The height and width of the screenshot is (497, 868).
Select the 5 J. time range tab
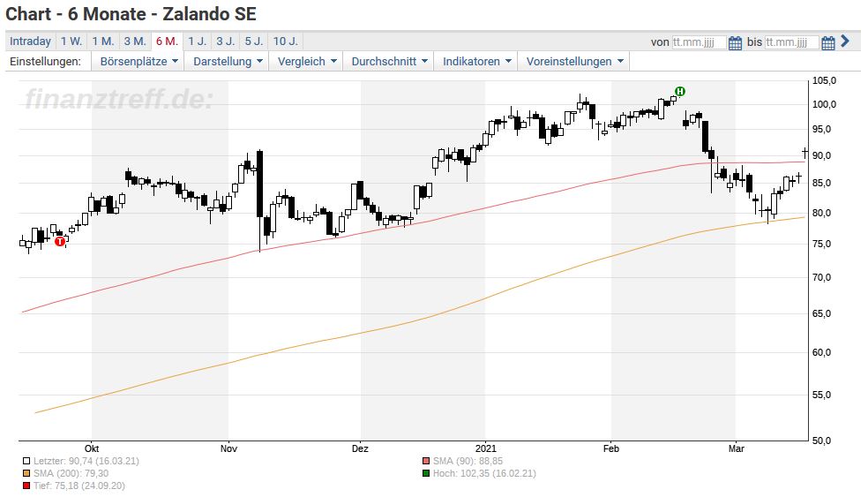click(254, 41)
